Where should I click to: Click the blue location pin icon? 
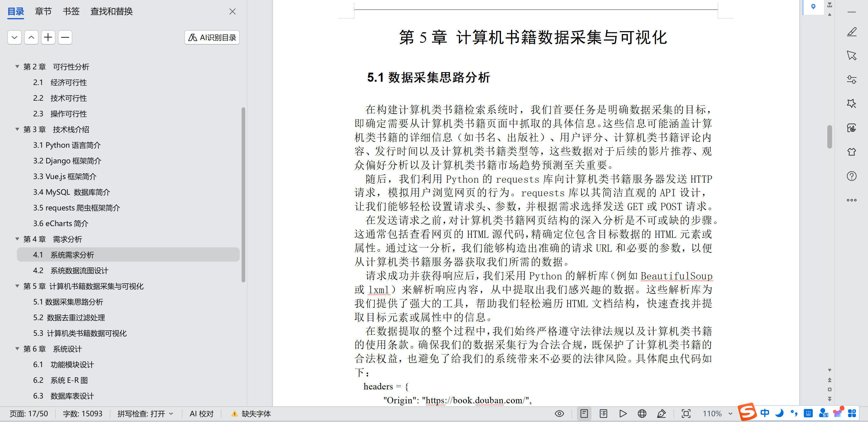tap(813, 7)
